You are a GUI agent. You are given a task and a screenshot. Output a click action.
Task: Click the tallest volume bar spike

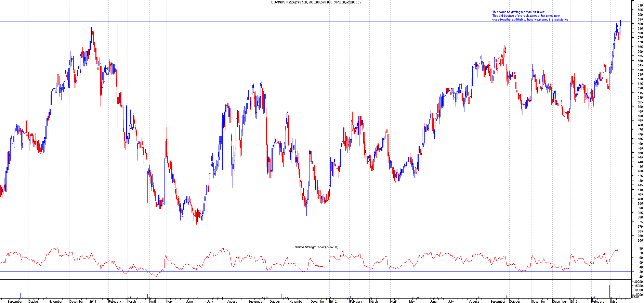pyautogui.click(x=388, y=289)
